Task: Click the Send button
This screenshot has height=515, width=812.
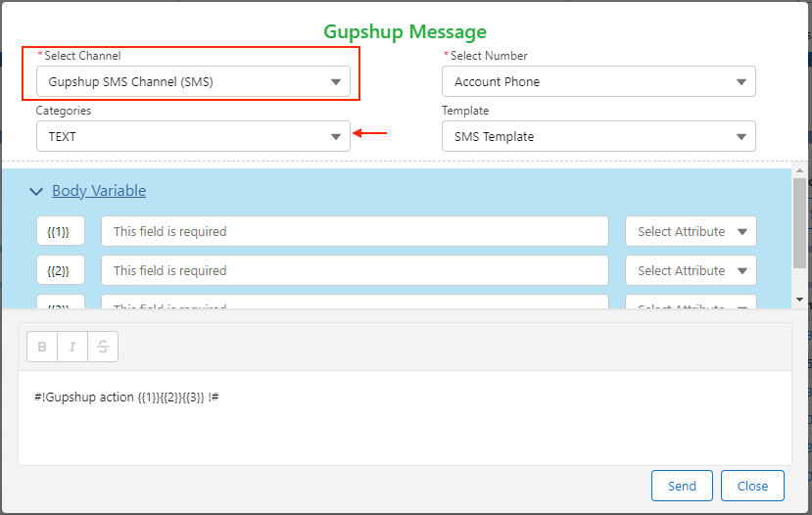Action: coord(682,486)
